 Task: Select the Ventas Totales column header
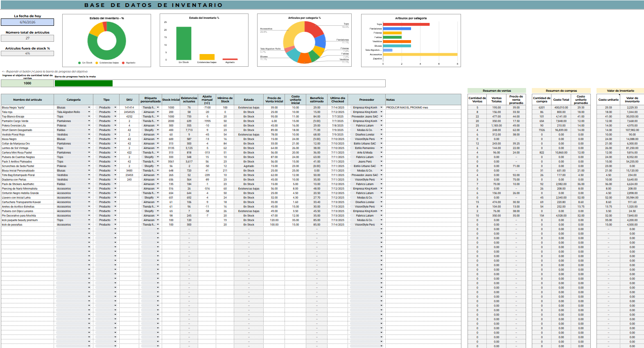[x=497, y=99]
